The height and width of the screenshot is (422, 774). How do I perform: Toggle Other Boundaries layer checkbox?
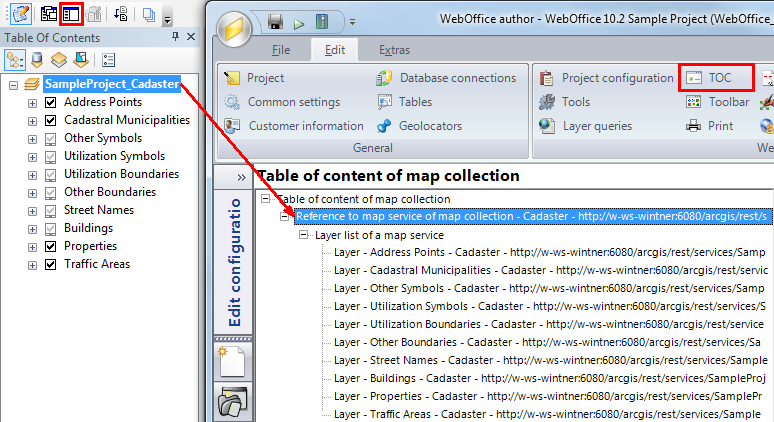click(50, 192)
